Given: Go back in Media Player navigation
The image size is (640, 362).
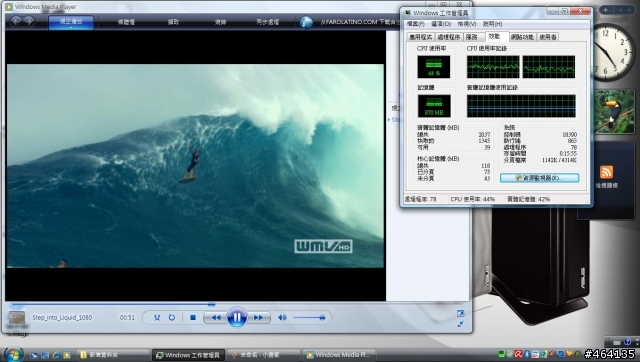Looking at the screenshot, I should [x=16, y=21].
